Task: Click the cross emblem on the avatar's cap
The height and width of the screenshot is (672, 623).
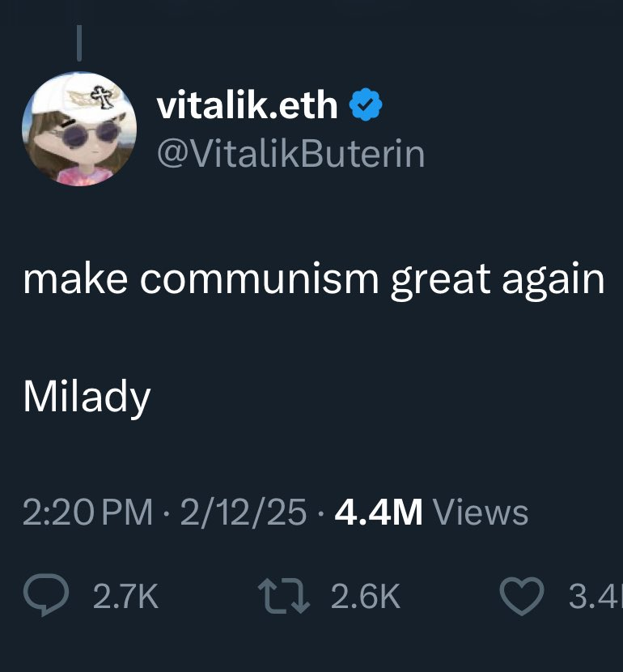Action: (104, 97)
